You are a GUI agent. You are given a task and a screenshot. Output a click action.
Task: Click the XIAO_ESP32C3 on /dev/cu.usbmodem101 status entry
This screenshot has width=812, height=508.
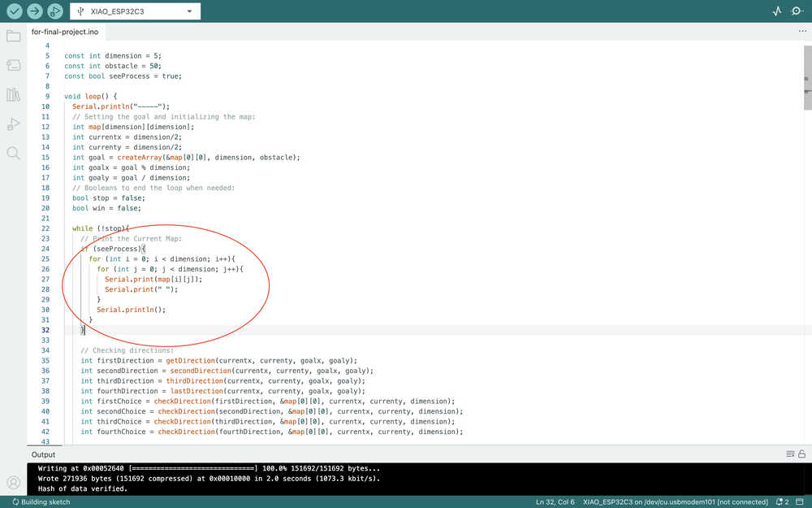point(676,501)
